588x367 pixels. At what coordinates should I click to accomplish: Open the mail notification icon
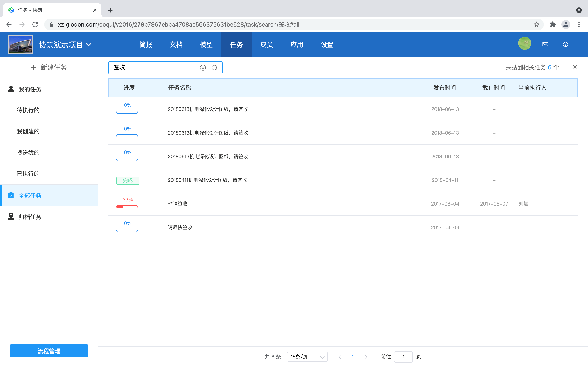pyautogui.click(x=545, y=44)
